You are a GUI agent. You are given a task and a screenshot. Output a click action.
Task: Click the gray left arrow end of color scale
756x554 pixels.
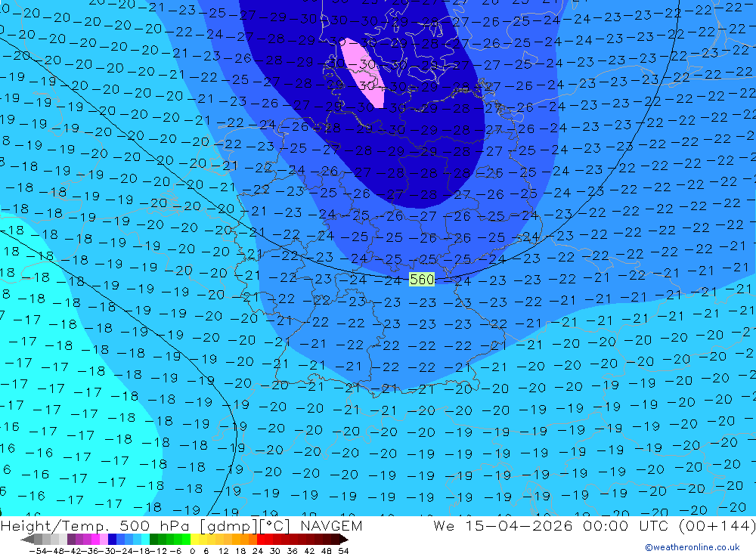pyautogui.click(x=27, y=540)
